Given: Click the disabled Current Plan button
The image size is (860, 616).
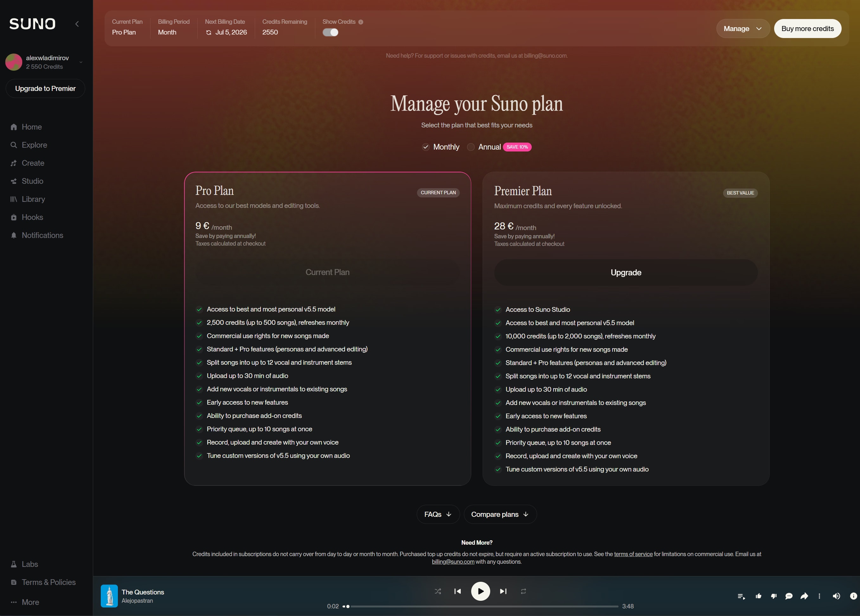Looking at the screenshot, I should point(327,272).
